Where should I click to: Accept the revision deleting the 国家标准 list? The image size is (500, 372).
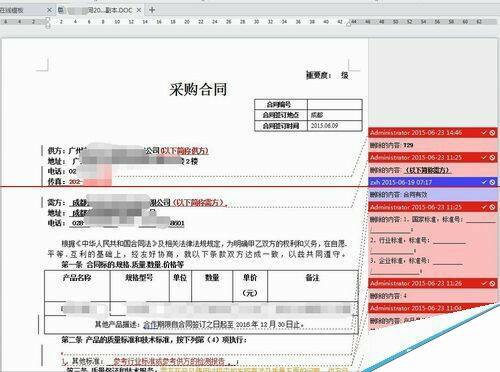pos(484,207)
